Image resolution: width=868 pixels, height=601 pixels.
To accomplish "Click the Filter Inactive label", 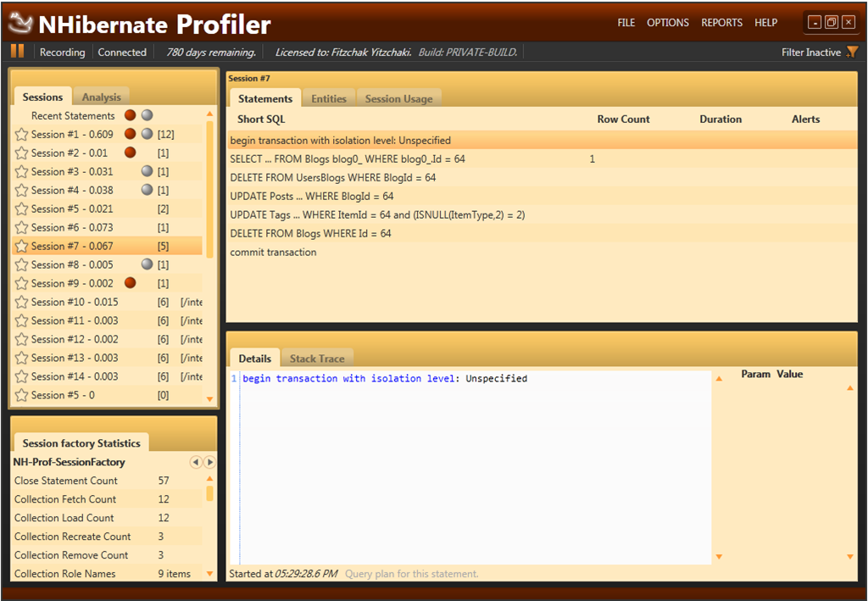I will point(811,52).
